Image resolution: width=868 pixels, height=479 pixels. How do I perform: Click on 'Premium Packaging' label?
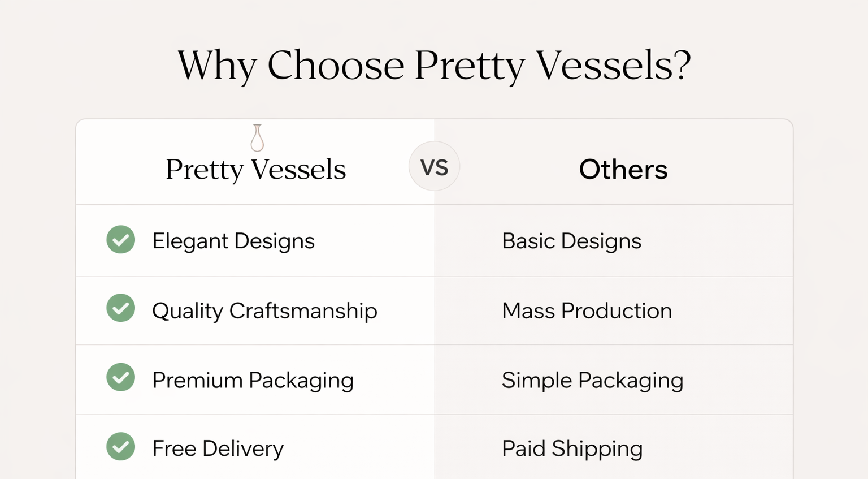[253, 381]
